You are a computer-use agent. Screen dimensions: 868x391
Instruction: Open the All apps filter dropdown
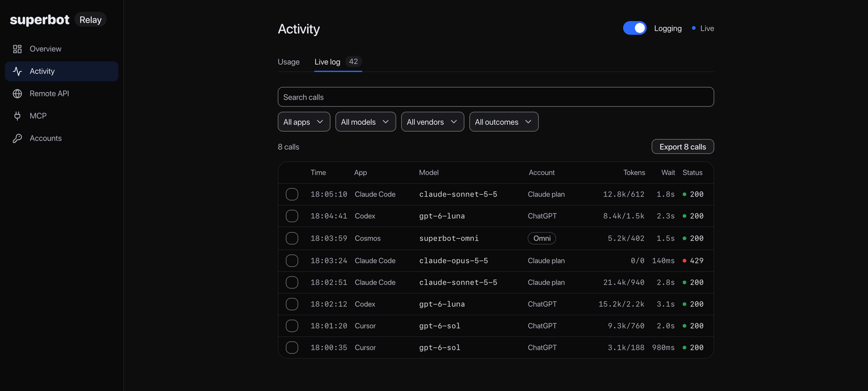coord(304,122)
